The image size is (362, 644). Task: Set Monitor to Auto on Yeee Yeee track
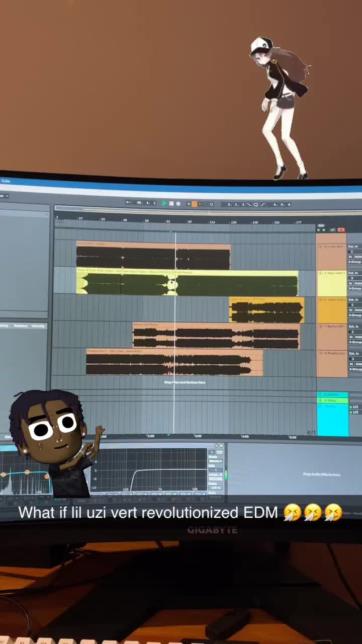click(x=358, y=283)
